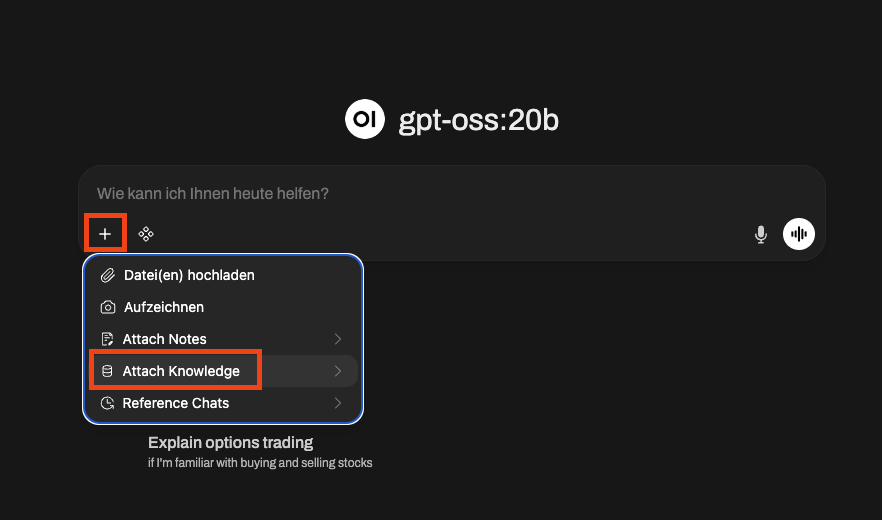Image resolution: width=882 pixels, height=520 pixels.
Task: Click the plus button in the chat input
Action: (x=105, y=234)
